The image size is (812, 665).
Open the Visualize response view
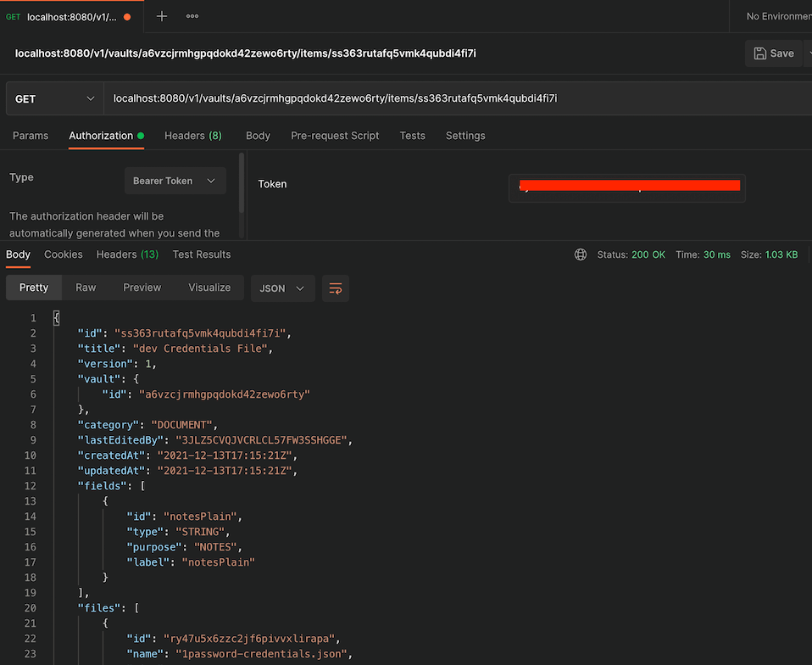click(209, 288)
